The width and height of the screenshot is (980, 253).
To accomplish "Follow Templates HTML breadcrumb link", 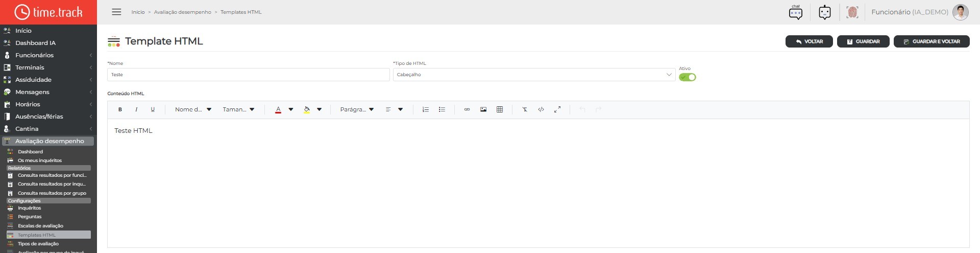I will [241, 12].
